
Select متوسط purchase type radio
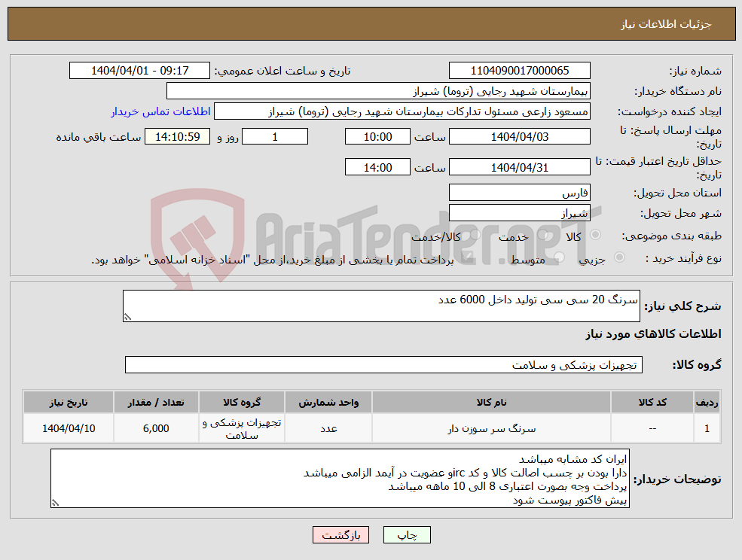pos(559,257)
